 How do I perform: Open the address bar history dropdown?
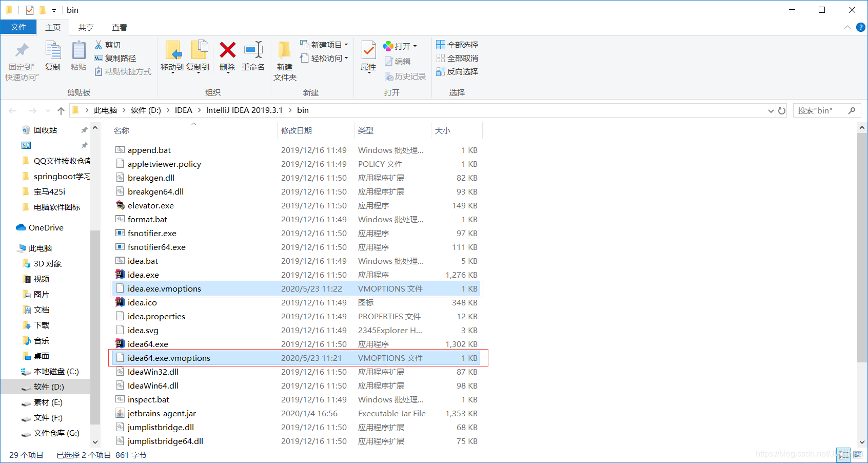click(x=771, y=111)
